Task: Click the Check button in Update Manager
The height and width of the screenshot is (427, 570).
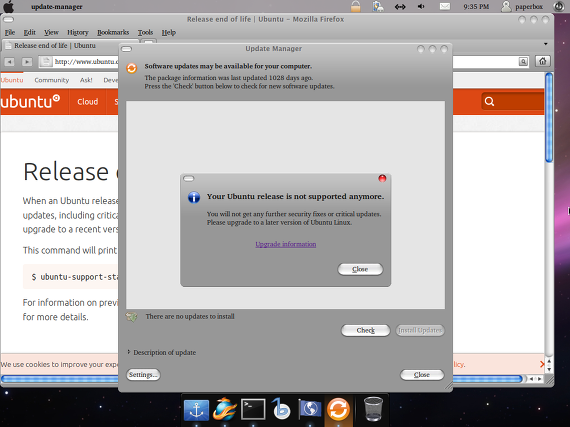Action: tap(365, 330)
